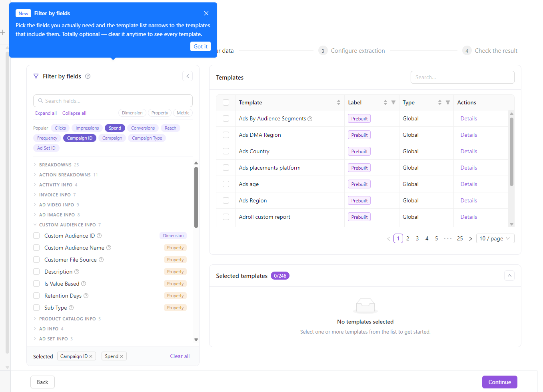The height and width of the screenshot is (392, 543).
Task: Filter fields by Metric tag
Action: coord(183,113)
